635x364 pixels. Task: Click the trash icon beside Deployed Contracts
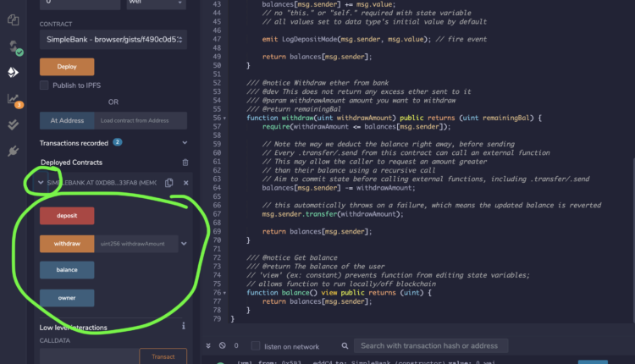(186, 162)
